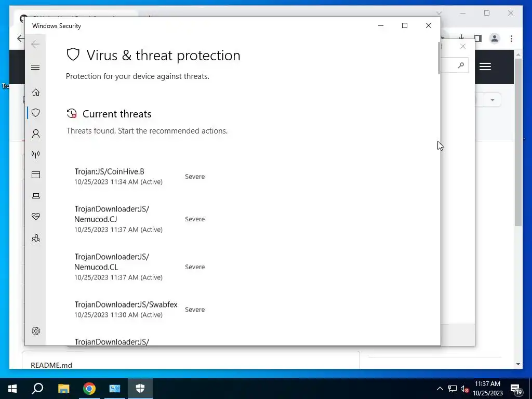Click the scroll down arrow in Chrome
This screenshot has width=532, height=399.
click(518, 364)
